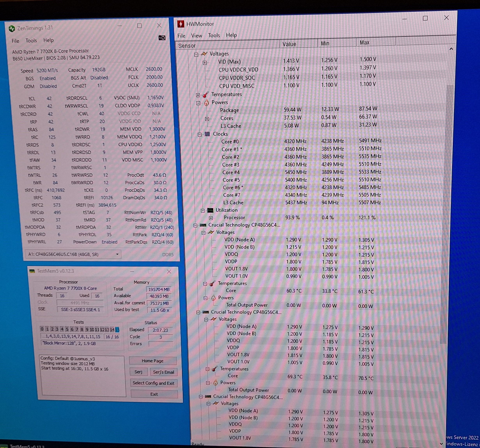Screen dimensions: 480x448
Task: Collapse first Crucial Technology module node
Action: coord(195,225)
